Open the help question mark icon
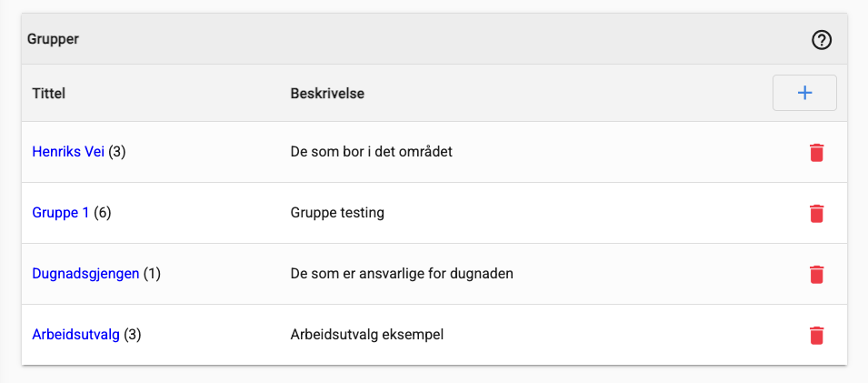 coord(822,40)
